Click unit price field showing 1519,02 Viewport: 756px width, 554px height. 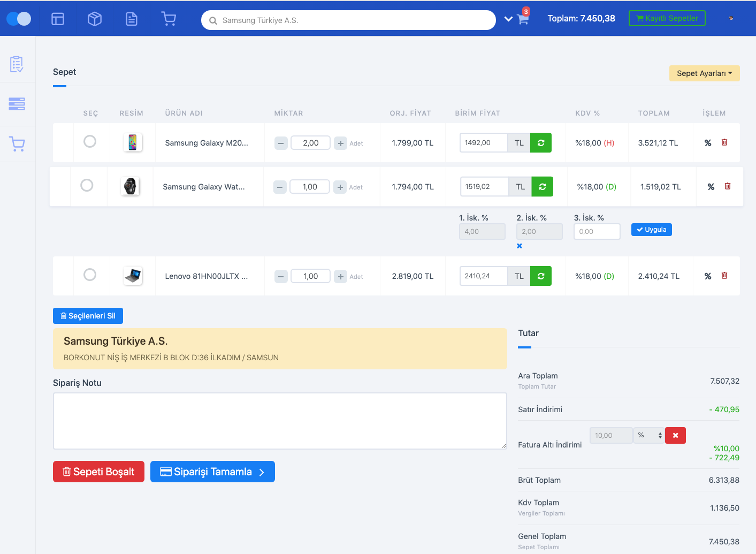coord(485,187)
